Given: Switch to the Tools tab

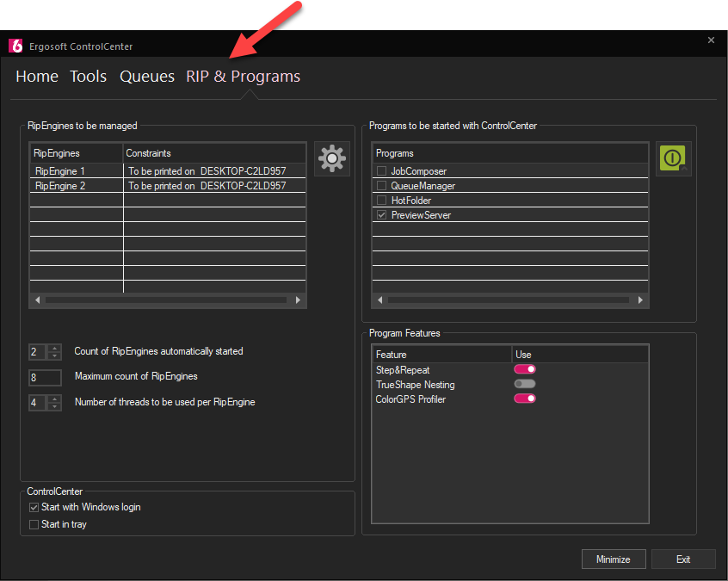Looking at the screenshot, I should coord(89,76).
